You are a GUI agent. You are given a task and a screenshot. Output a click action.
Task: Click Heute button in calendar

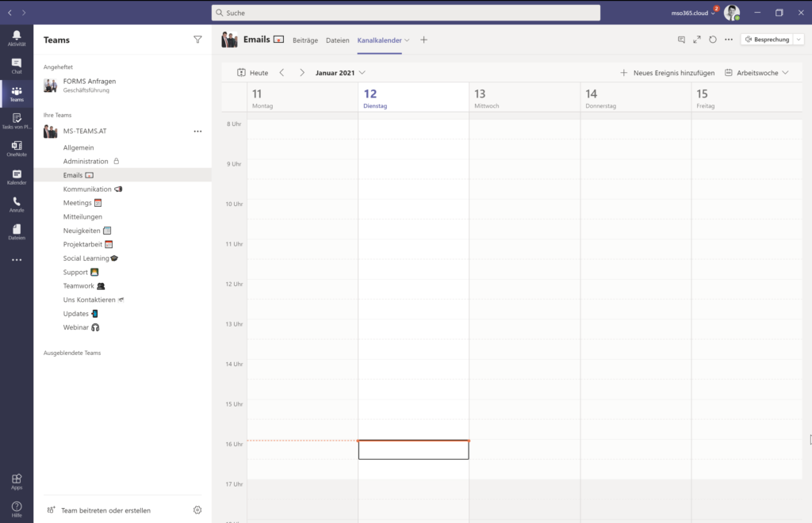[x=253, y=73]
